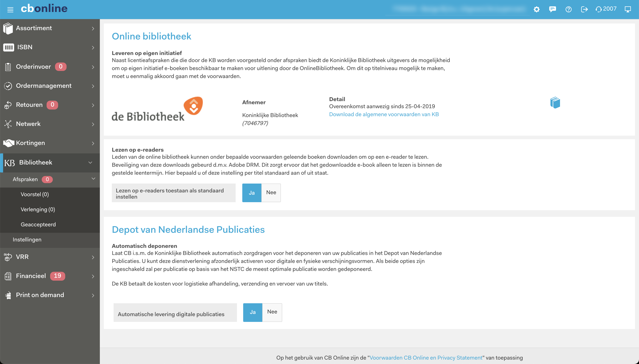Expand the ISBN chevron
Screen dimensions: 639x364
(x=93, y=47)
